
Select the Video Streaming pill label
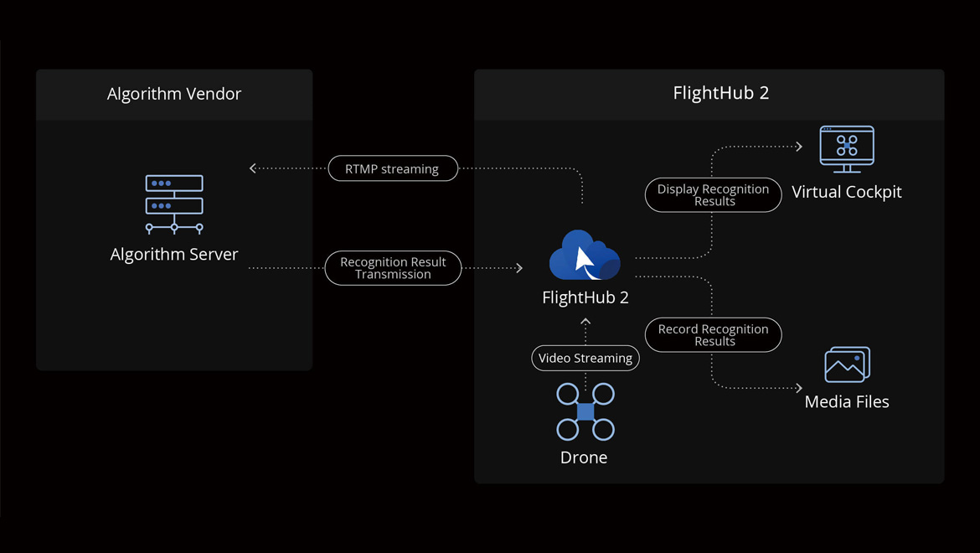(x=585, y=358)
